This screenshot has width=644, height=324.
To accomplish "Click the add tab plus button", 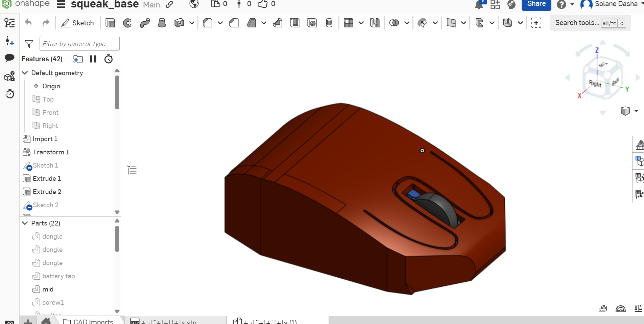I will (x=28, y=321).
